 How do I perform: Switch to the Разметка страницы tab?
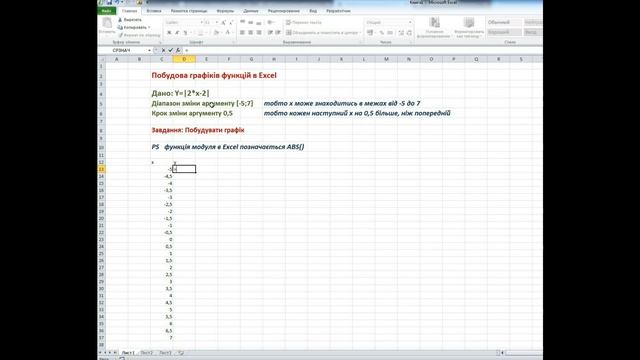(x=189, y=11)
